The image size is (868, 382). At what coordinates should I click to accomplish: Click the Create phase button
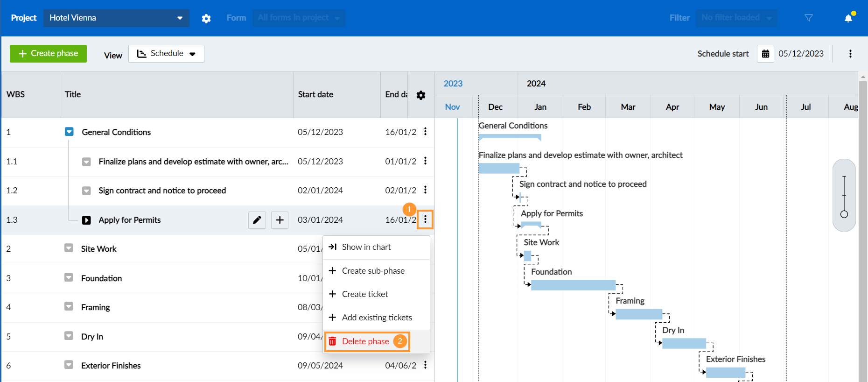[x=48, y=54]
